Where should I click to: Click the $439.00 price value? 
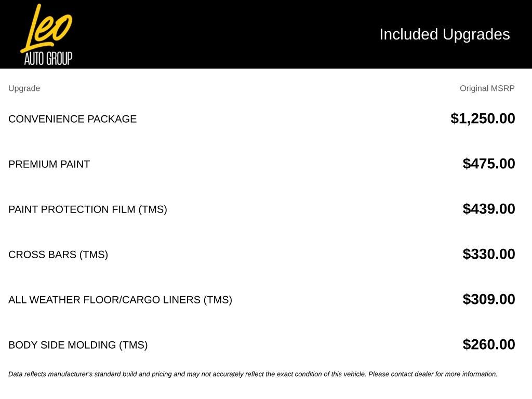488,209
